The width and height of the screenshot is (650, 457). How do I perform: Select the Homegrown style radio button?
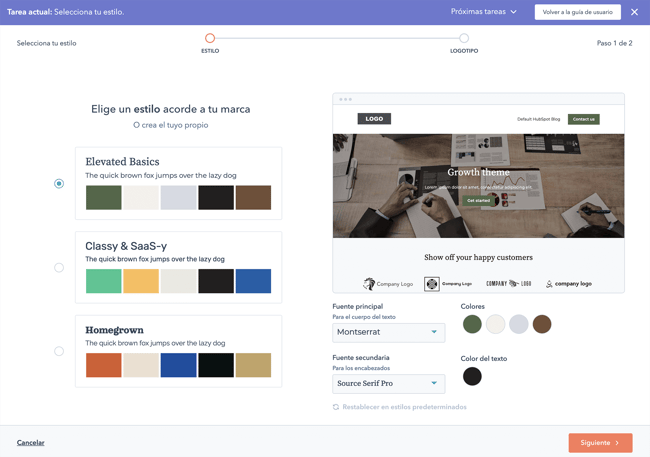(59, 351)
